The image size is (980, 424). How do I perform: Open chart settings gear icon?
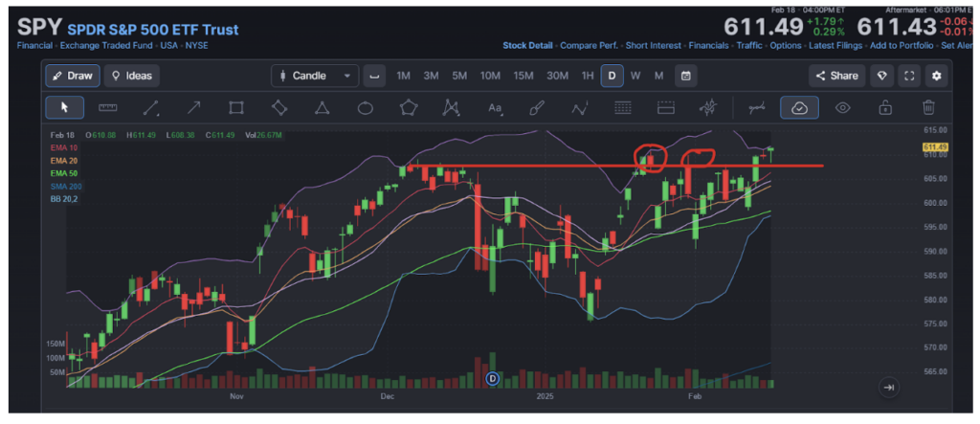(936, 76)
